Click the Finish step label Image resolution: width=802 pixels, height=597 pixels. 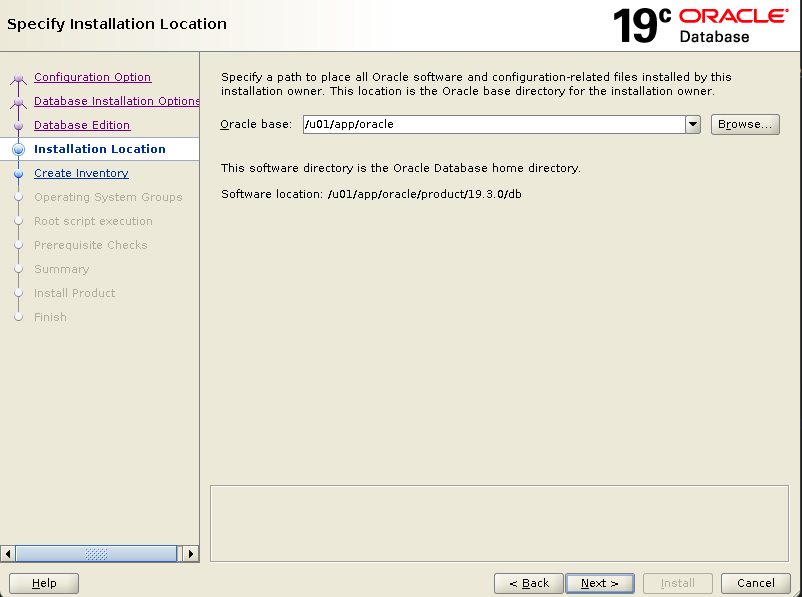tap(50, 317)
